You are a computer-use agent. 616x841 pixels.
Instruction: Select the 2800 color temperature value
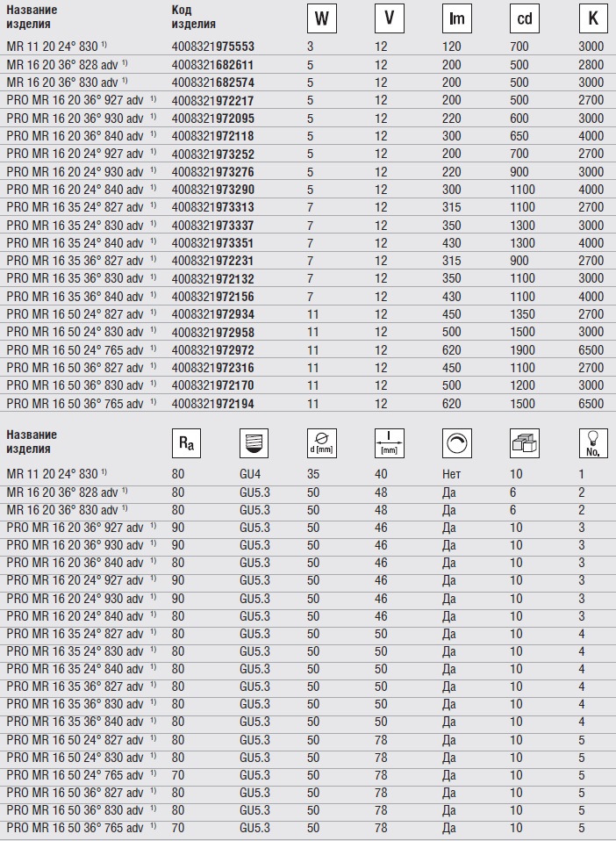click(x=591, y=65)
